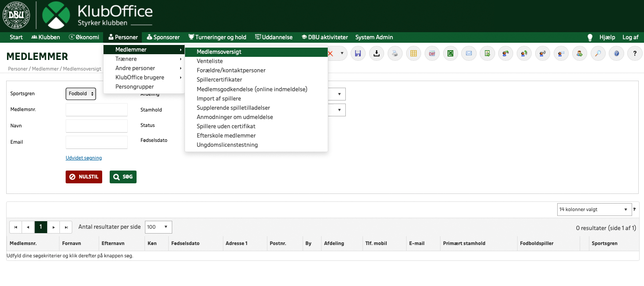Open the System Admin menu

click(x=374, y=37)
